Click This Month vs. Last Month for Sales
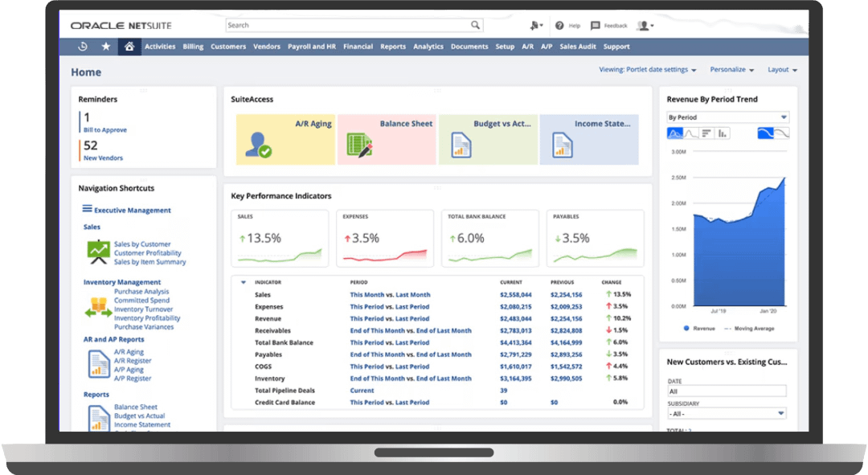868x475 pixels. pyautogui.click(x=391, y=295)
